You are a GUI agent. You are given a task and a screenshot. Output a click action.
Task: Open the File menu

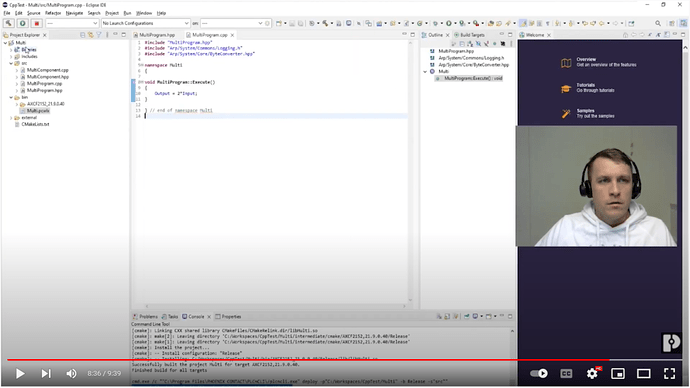pyautogui.click(x=7, y=13)
